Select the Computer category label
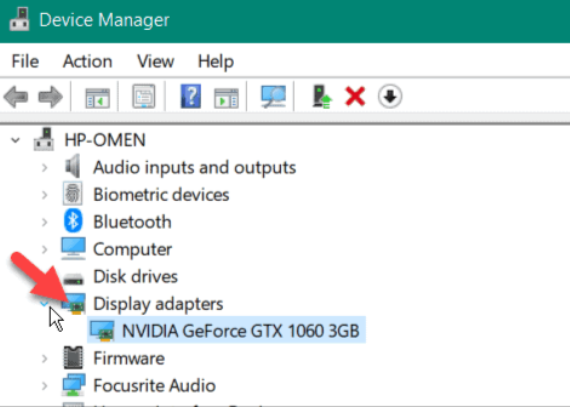 pyautogui.click(x=132, y=250)
